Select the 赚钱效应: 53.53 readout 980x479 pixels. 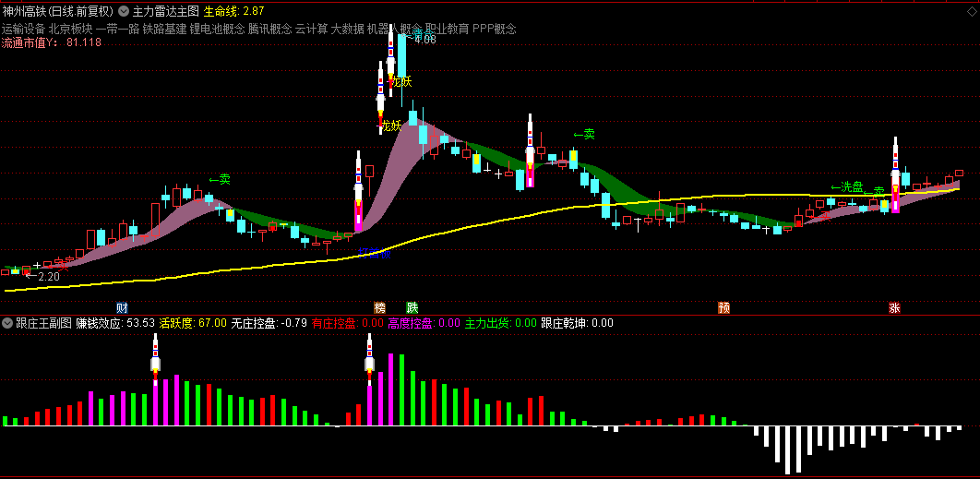coord(115,323)
